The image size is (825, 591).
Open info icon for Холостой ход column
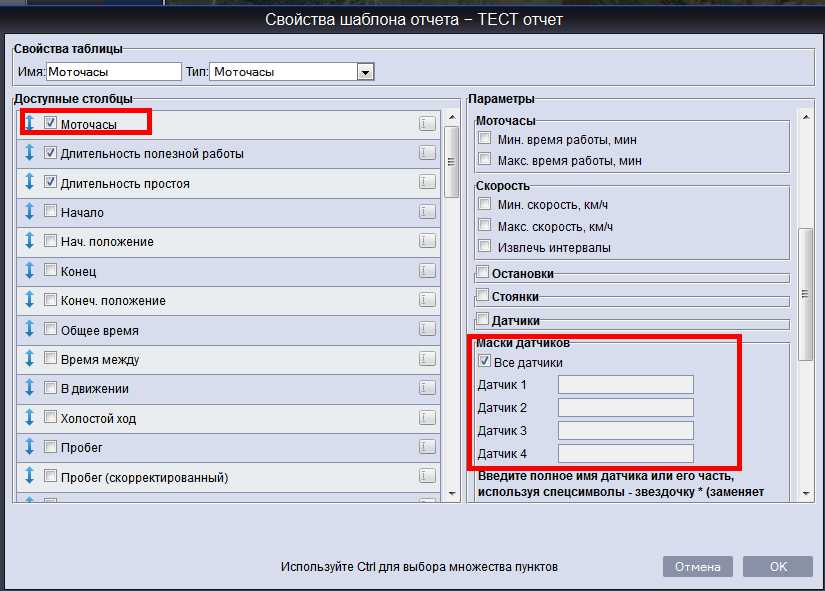point(427,418)
